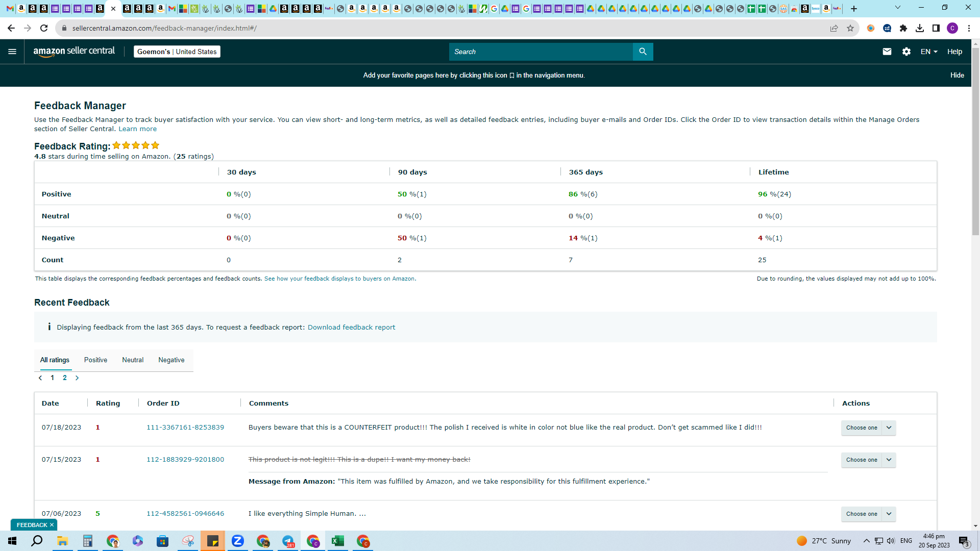This screenshot has height=551, width=980.
Task: Click Download feedback report link
Action: tap(351, 327)
